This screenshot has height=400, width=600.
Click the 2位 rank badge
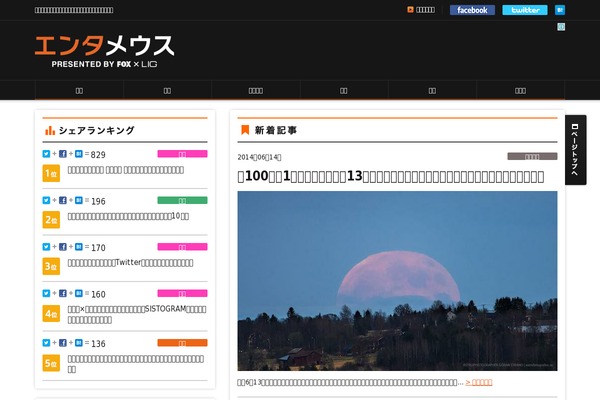pyautogui.click(x=51, y=220)
